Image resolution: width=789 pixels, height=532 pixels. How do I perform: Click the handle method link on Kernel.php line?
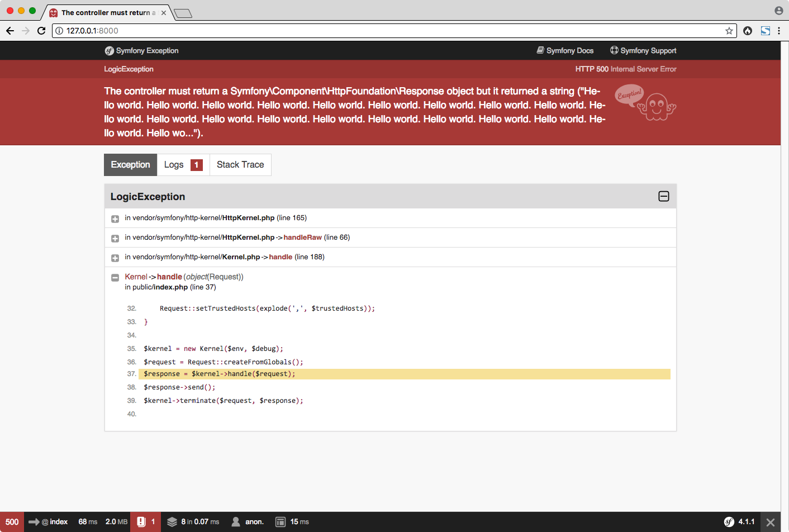pyautogui.click(x=281, y=257)
